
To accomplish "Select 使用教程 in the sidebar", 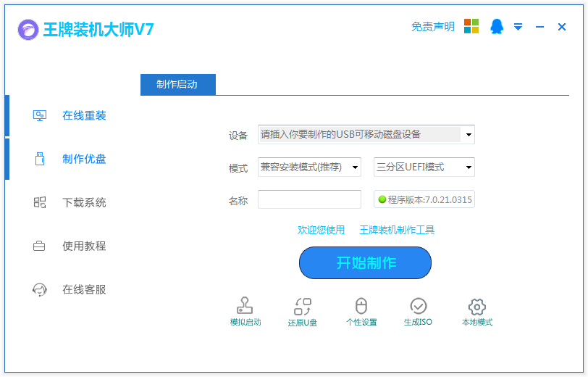I will 84,246.
